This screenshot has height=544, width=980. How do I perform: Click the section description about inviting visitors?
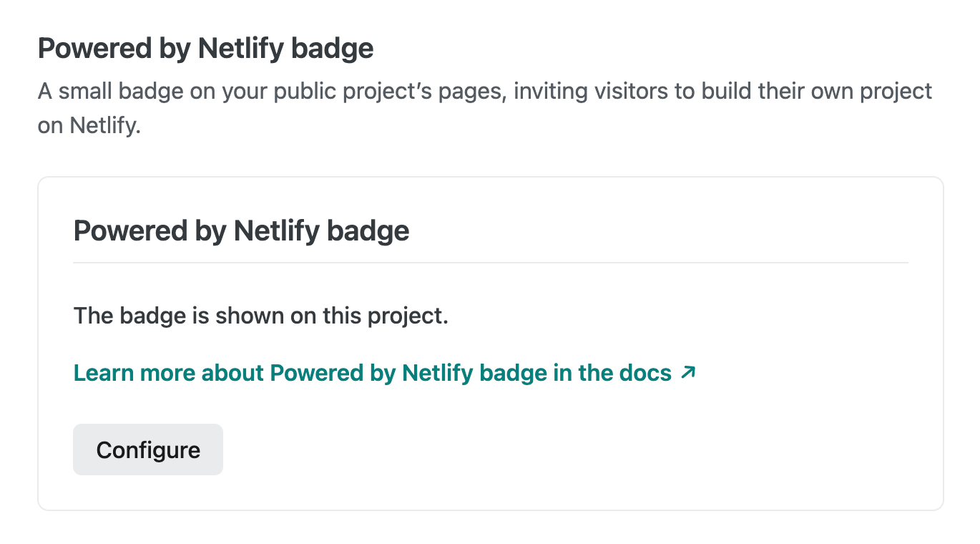(x=485, y=108)
